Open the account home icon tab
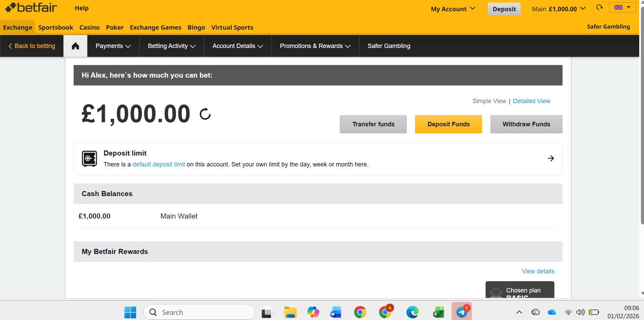644x320 pixels. 75,46
